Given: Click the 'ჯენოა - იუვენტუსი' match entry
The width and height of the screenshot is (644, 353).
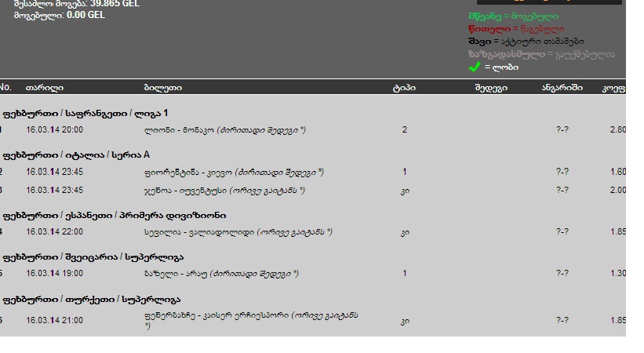Looking at the screenshot, I should pos(224,191).
